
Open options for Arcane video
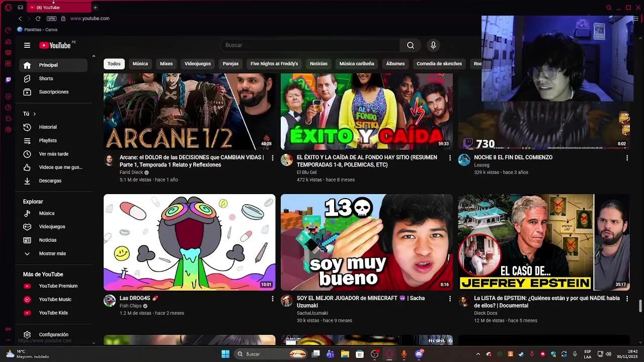pyautogui.click(x=273, y=158)
